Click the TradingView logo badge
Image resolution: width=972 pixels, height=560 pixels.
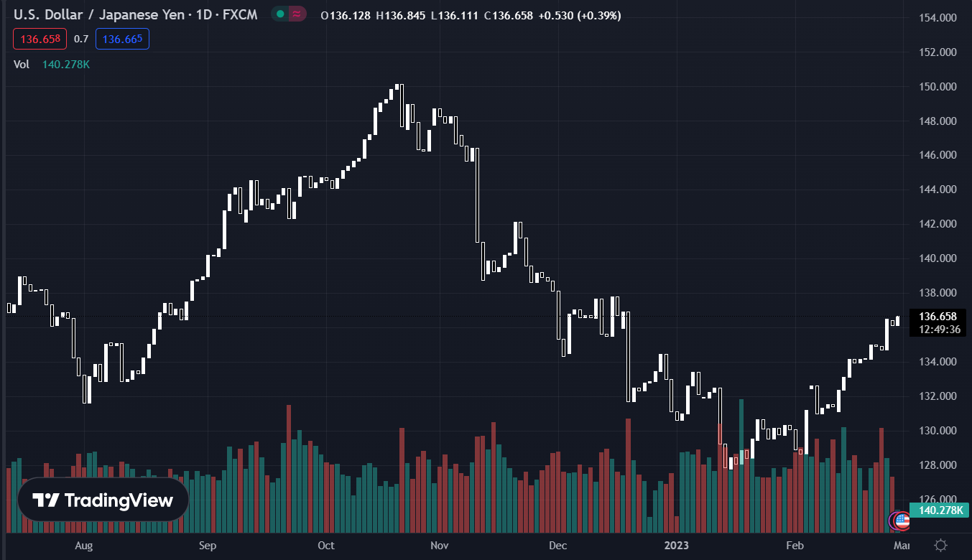[103, 500]
